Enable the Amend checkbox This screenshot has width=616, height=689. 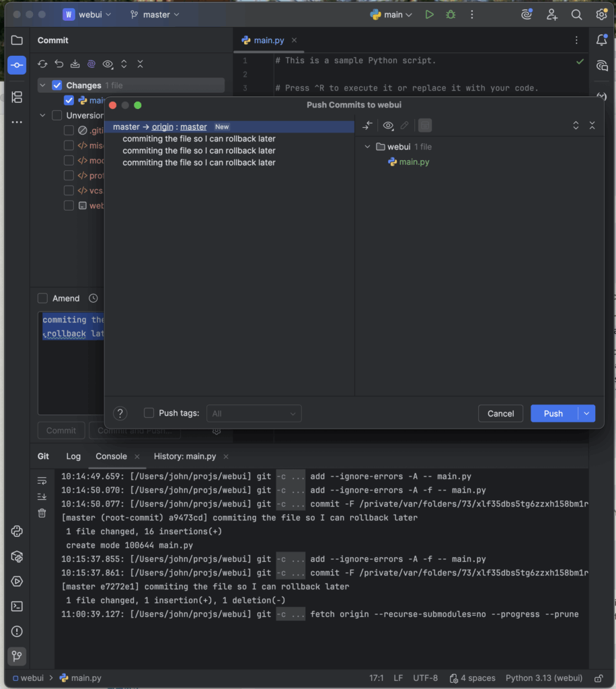coord(42,298)
